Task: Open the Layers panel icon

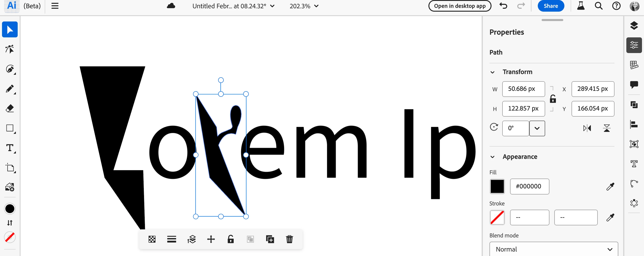Action: (634, 26)
